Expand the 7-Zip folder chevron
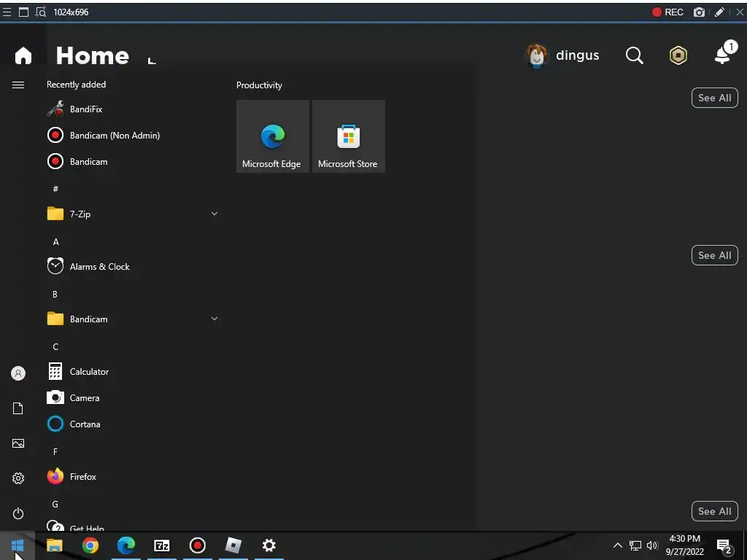The height and width of the screenshot is (560, 747). pyautogui.click(x=214, y=214)
